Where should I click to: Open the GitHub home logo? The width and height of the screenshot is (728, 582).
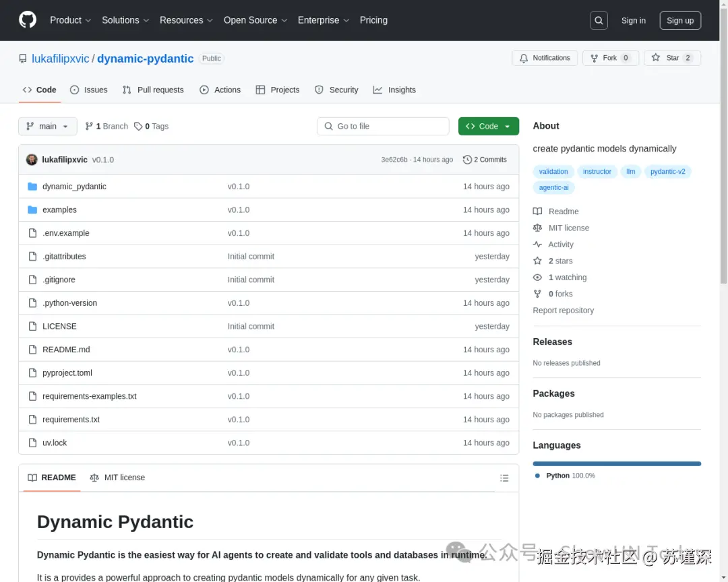tap(28, 20)
